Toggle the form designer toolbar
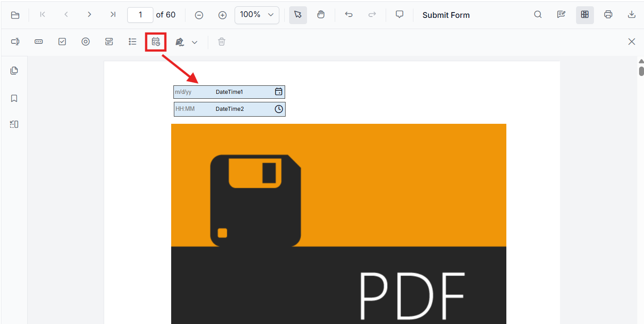 point(585,15)
